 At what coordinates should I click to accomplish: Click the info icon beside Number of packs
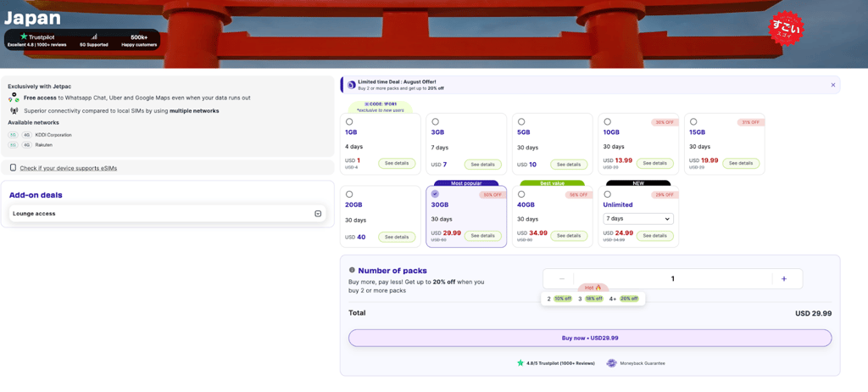(x=352, y=270)
